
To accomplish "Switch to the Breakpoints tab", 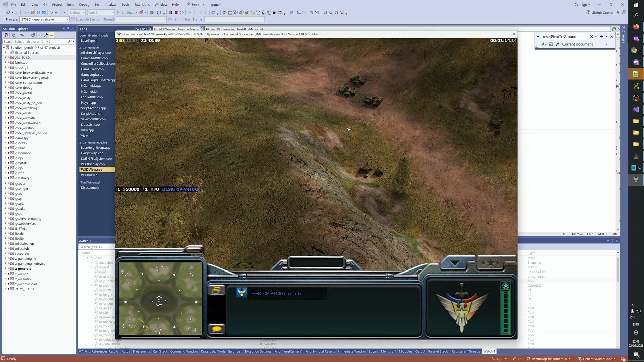I will click(x=141, y=351).
